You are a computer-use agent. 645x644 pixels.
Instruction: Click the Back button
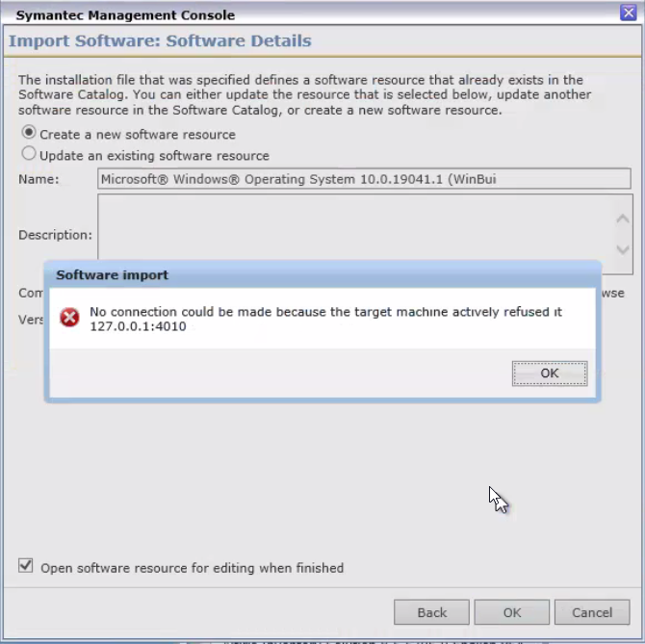coord(431,612)
